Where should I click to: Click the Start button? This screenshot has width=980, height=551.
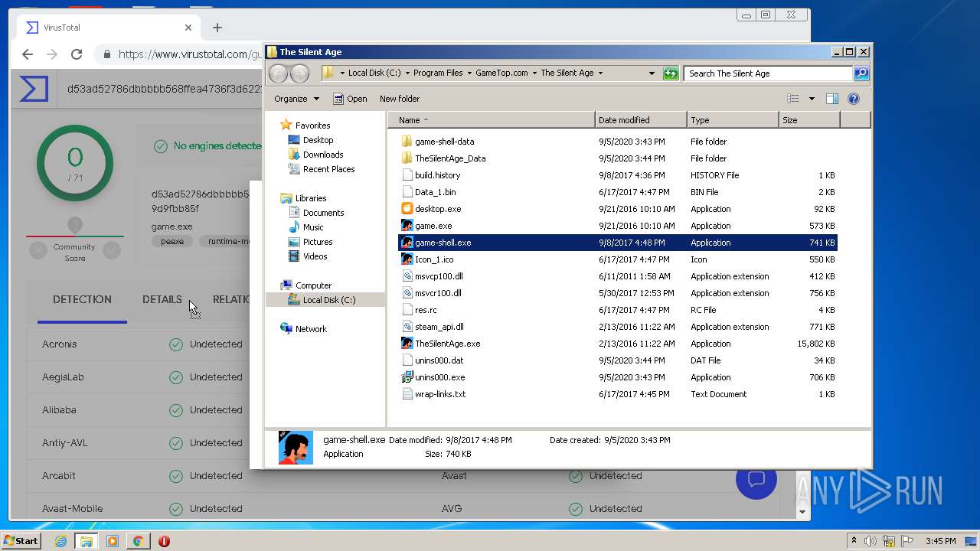pos(21,541)
